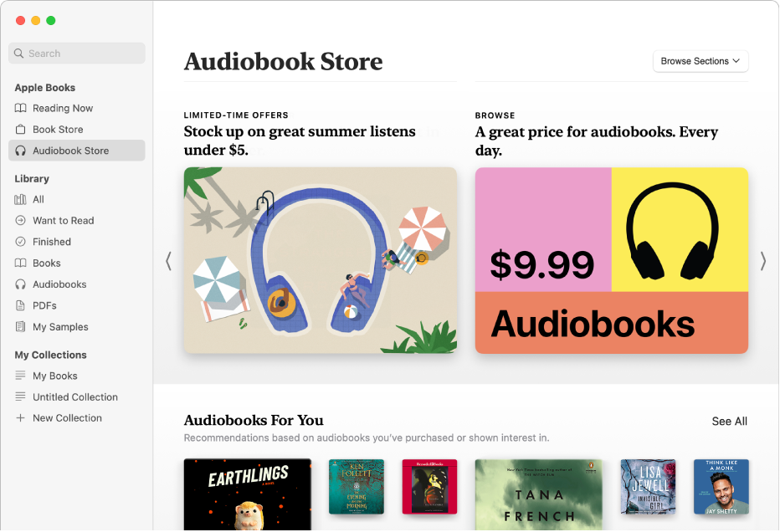Image resolution: width=780 pixels, height=532 pixels.
Task: Click See All for Audiobooks For You
Action: click(x=729, y=422)
